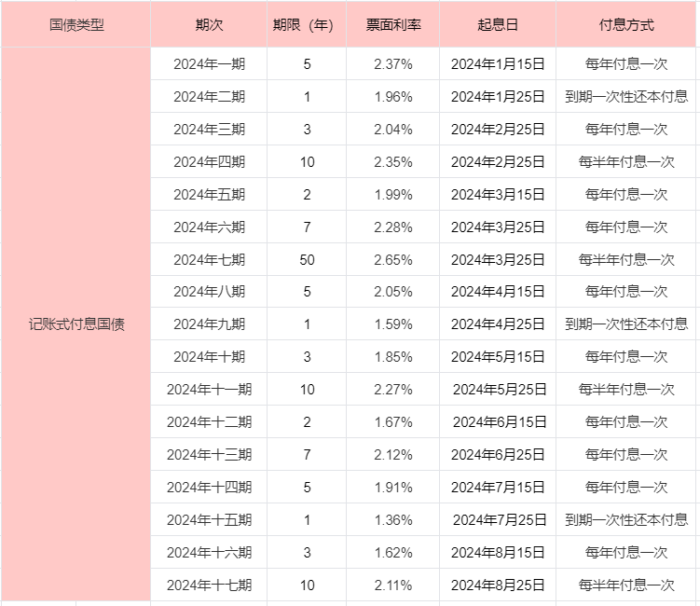Image resolution: width=700 pixels, height=606 pixels.
Task: Select the 1.91% rate cell
Action: 392,487
